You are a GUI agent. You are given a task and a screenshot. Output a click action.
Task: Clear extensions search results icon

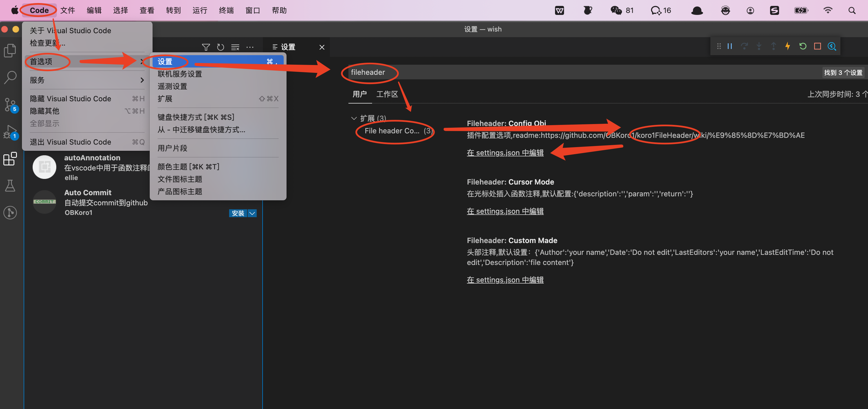pyautogui.click(x=235, y=47)
